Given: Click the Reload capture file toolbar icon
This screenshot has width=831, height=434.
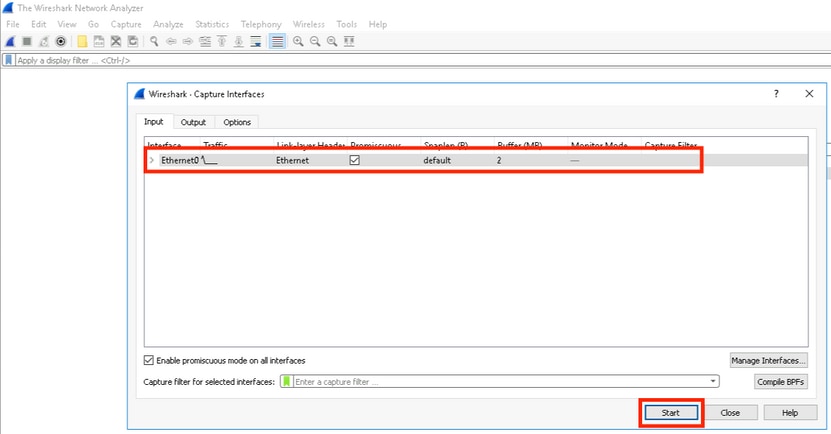Looking at the screenshot, I should (133, 41).
